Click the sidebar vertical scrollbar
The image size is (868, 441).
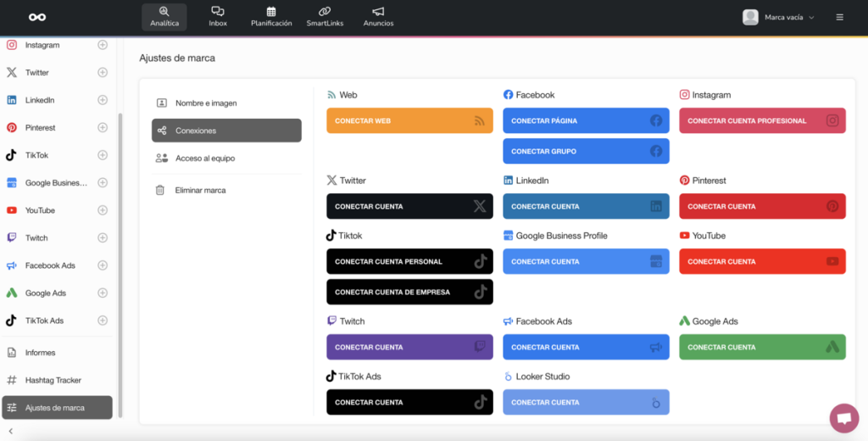(x=120, y=265)
